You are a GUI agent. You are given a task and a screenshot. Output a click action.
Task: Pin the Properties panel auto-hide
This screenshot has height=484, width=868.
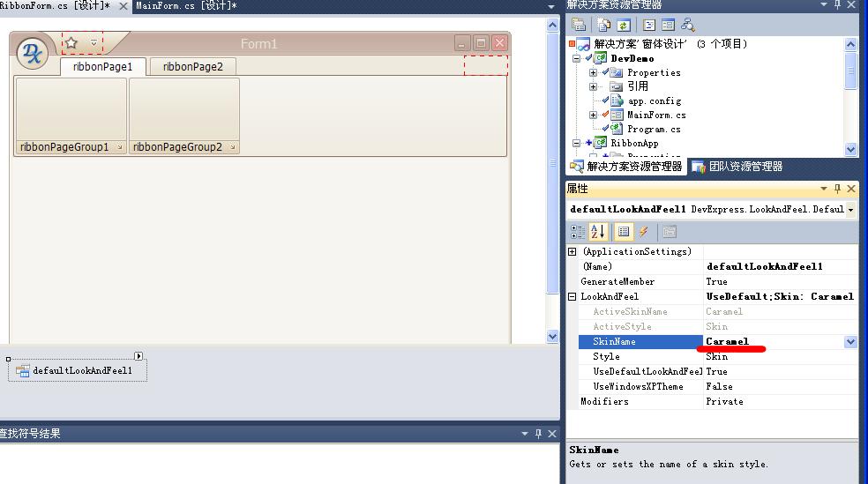point(837,189)
